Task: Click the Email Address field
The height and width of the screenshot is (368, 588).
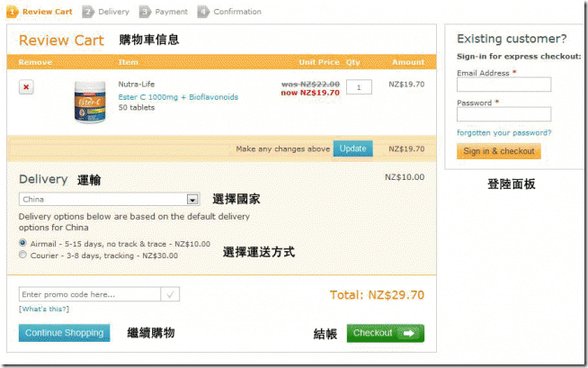Action: (504, 85)
